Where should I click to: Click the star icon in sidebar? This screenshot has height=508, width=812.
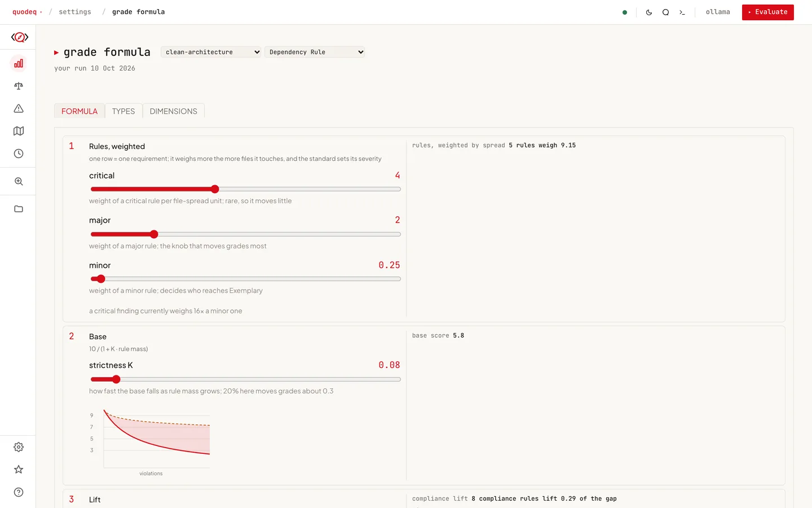tap(19, 470)
